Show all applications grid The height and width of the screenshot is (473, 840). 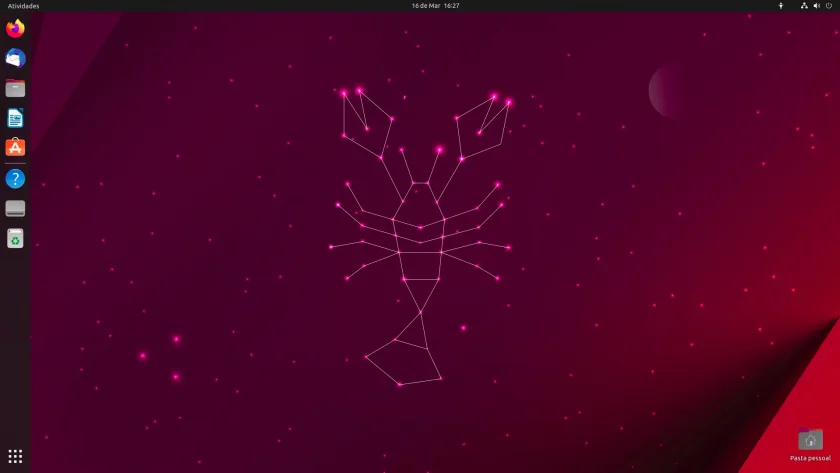point(15,456)
